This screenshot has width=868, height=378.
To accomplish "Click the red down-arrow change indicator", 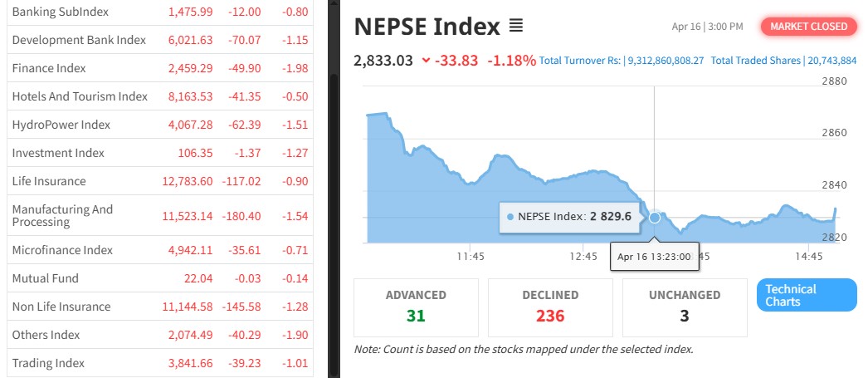I will 426,60.
